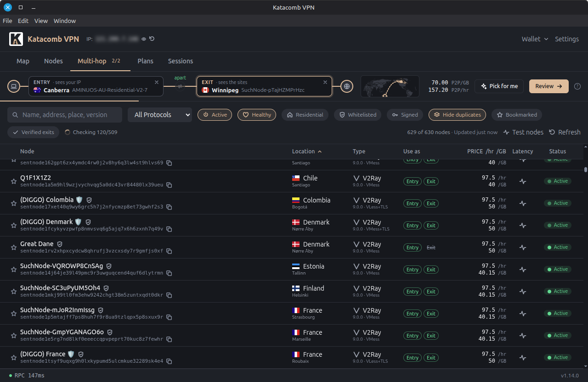Image resolution: width=588 pixels, height=382 pixels.
Task: Click the refresh IP icon beside the address
Action: 152,39
